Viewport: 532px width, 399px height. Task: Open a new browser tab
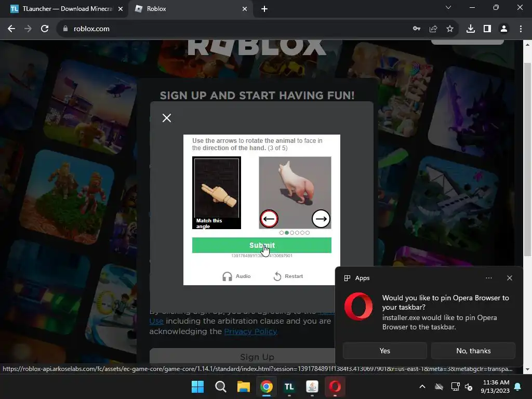(264, 9)
